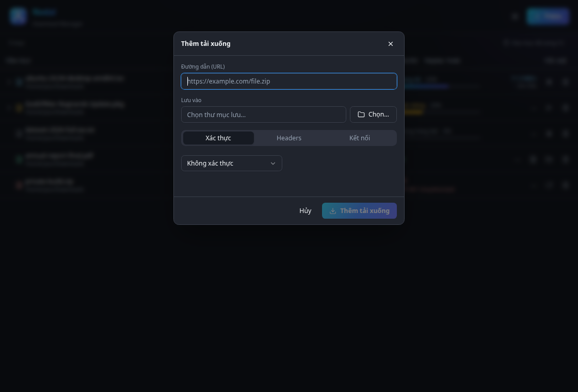Switch to the Xác thực tab

[x=218, y=138]
